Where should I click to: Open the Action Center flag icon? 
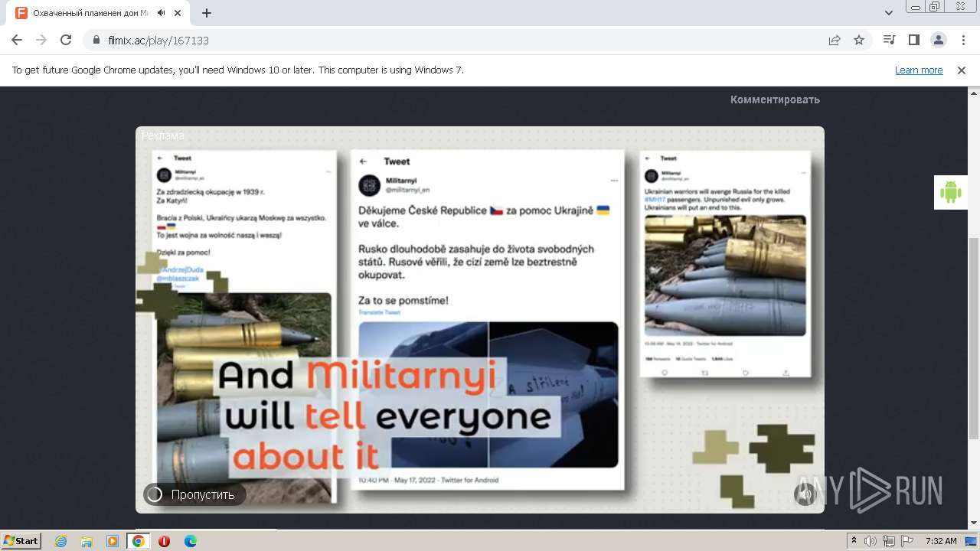[x=907, y=541]
